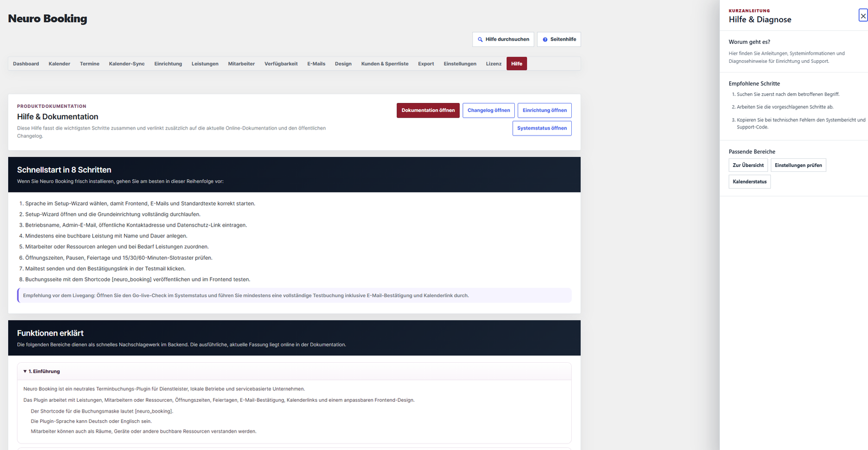Click the Empfohlene Schritte heading
The height and width of the screenshot is (450, 868).
pyautogui.click(x=754, y=83)
